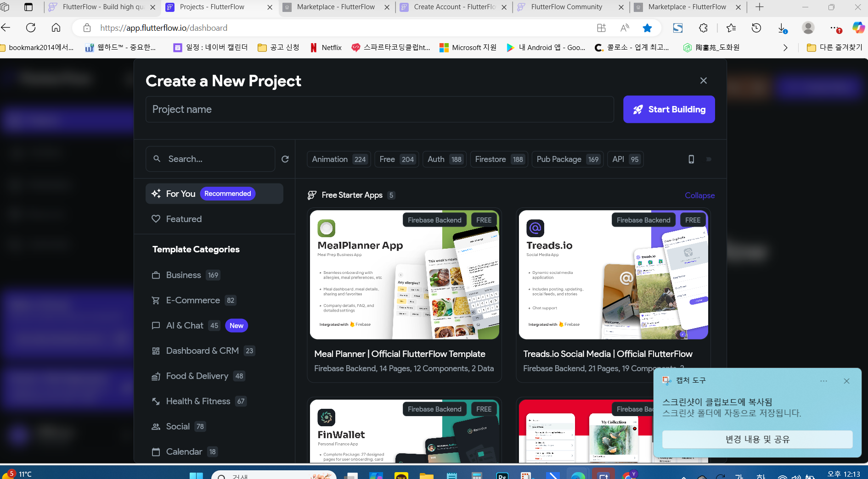
Task: Open the Calendar template category
Action: (184, 451)
